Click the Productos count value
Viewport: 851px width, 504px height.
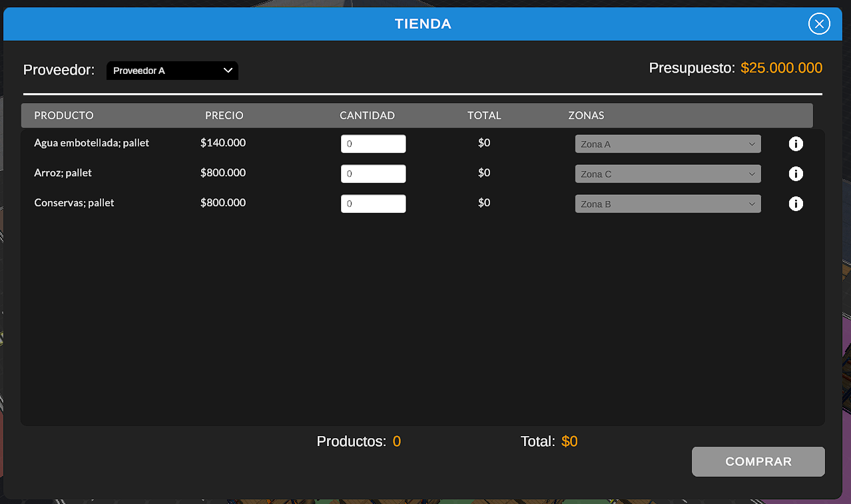point(397,441)
